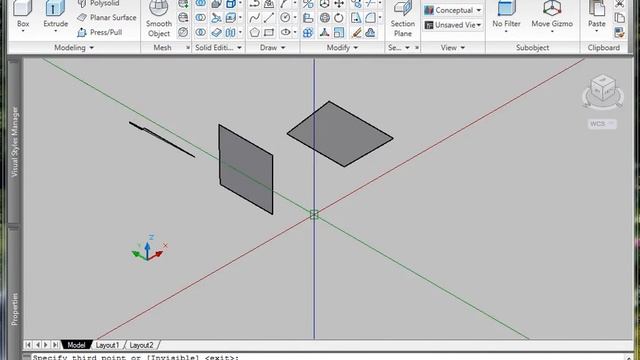Click the Copy Clip icon in Clipboard

(x=619, y=18)
